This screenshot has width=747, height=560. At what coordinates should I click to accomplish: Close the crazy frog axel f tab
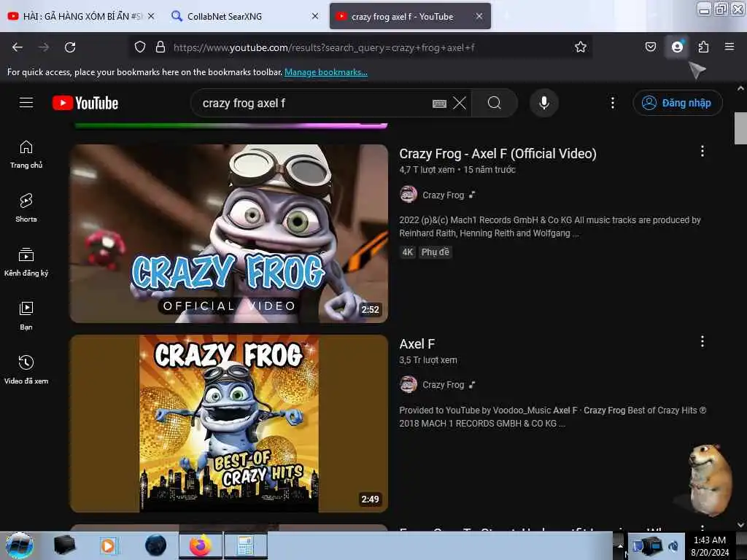[479, 16]
